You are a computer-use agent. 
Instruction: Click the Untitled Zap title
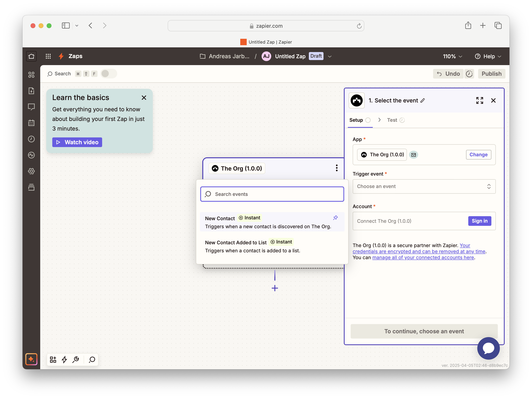click(x=290, y=56)
